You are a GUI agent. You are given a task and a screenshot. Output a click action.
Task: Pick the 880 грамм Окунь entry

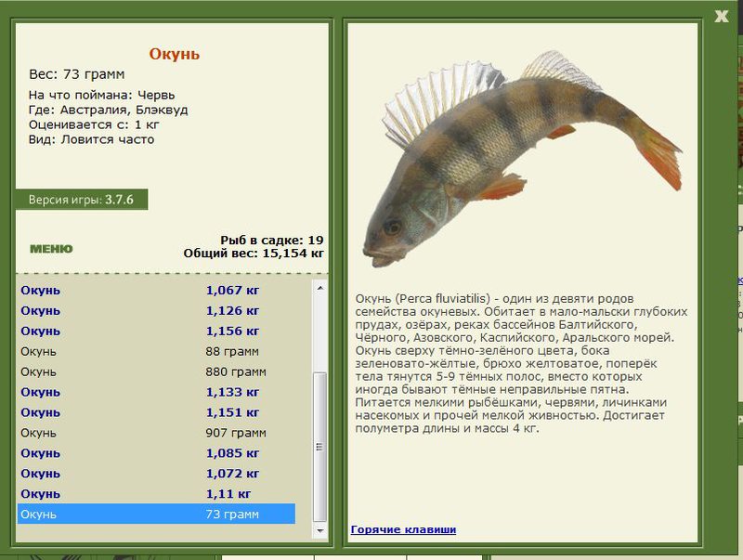coord(156,371)
